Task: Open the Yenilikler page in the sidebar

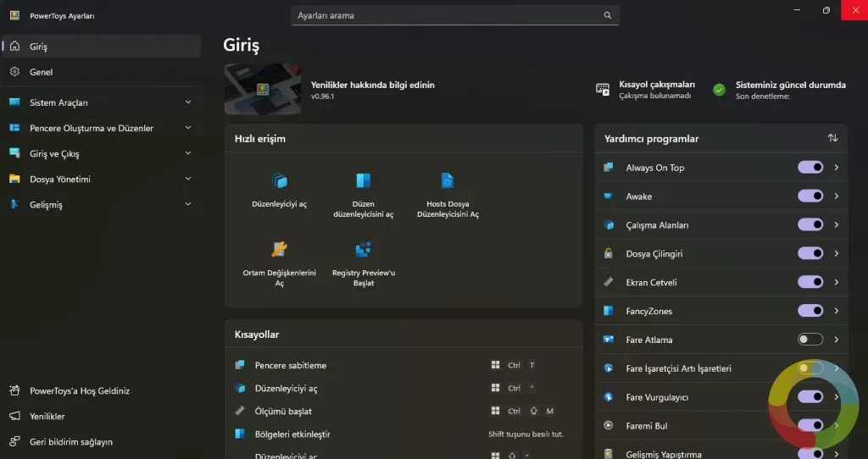Action: coord(102,416)
